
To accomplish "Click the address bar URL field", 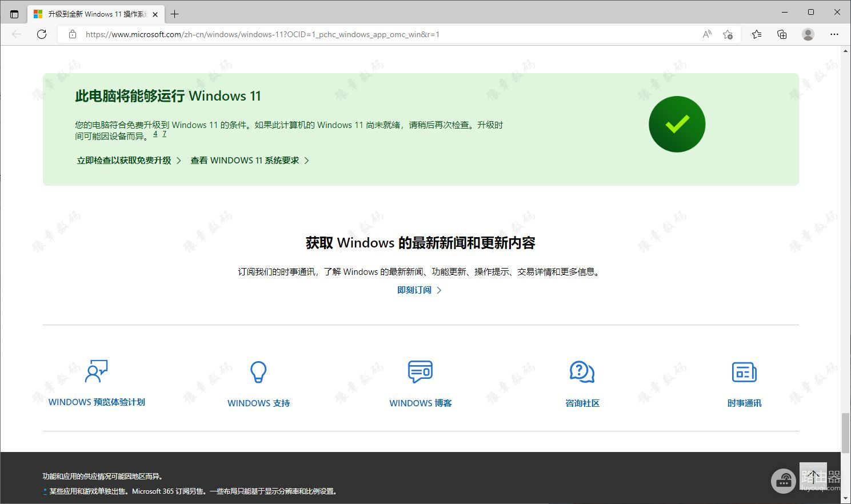I will 389,34.
